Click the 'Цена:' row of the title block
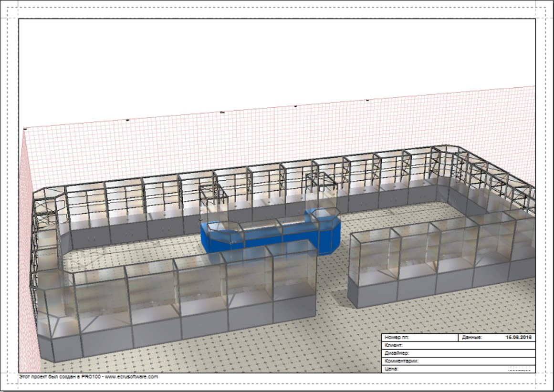Image resolution: width=554 pixels, height=392 pixels. [459, 369]
